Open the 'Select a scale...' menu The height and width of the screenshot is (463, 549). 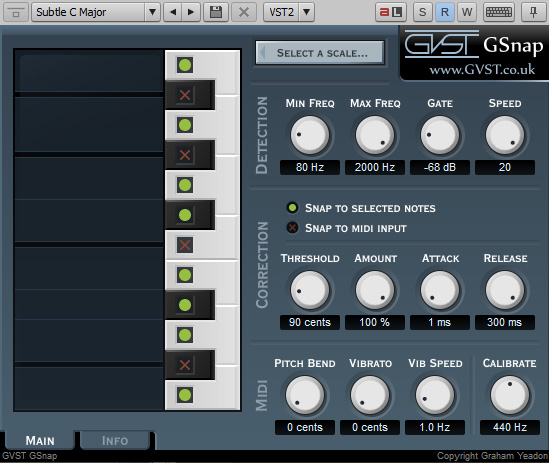coord(320,53)
